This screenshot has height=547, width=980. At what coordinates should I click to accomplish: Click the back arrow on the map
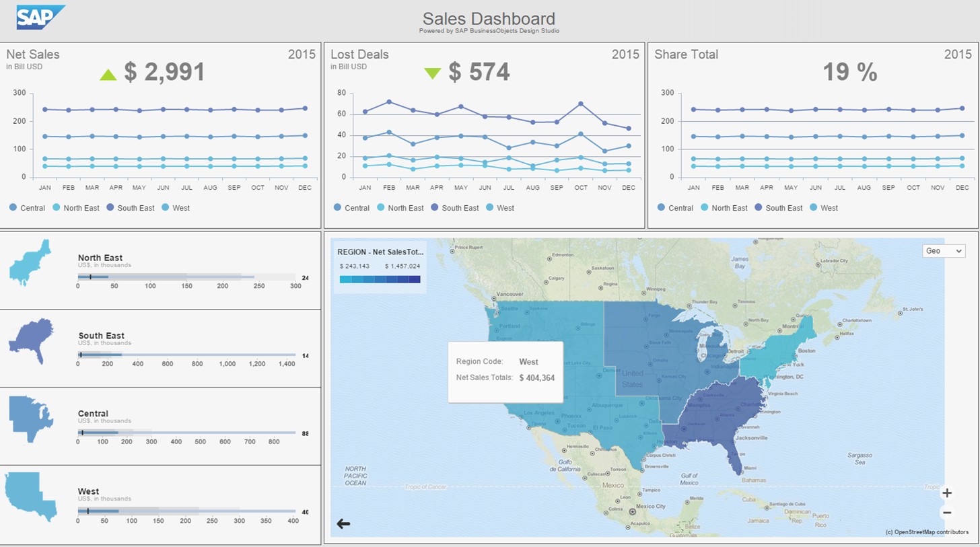[x=343, y=523]
